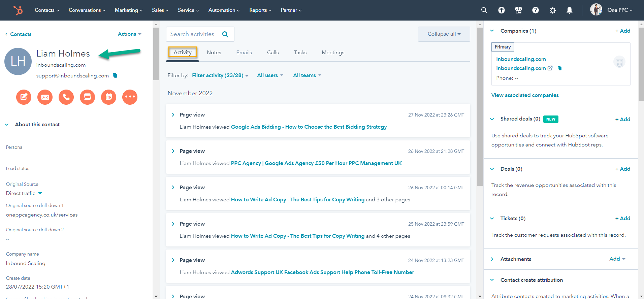Add a ticket in Tickets section

622,219
